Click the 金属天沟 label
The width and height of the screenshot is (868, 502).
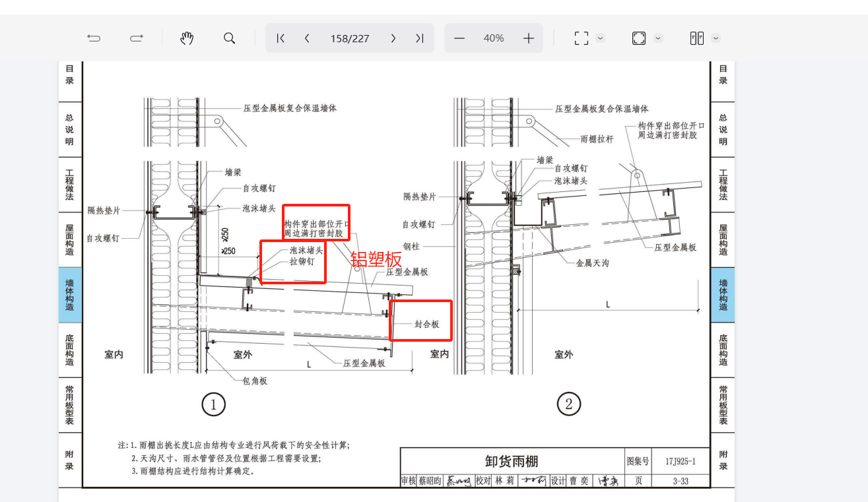[592, 263]
